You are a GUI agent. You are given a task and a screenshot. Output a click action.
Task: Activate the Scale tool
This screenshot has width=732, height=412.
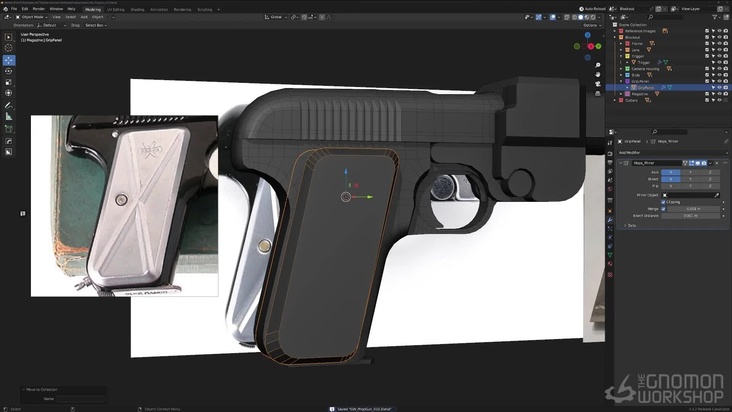(8, 82)
